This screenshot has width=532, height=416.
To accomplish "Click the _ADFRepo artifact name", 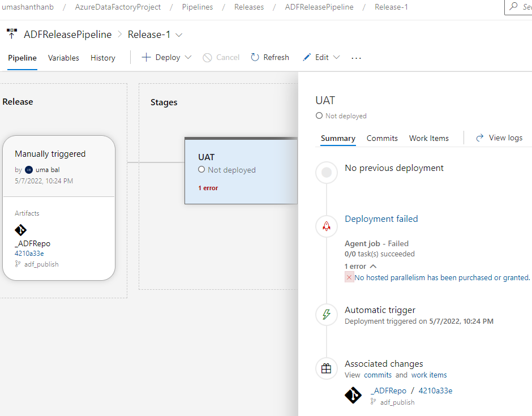I will point(33,243).
